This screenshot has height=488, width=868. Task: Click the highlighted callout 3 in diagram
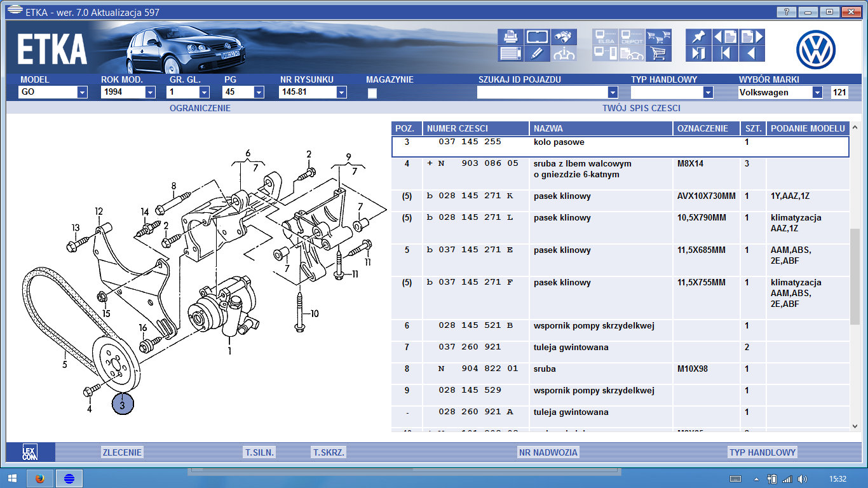coord(123,403)
